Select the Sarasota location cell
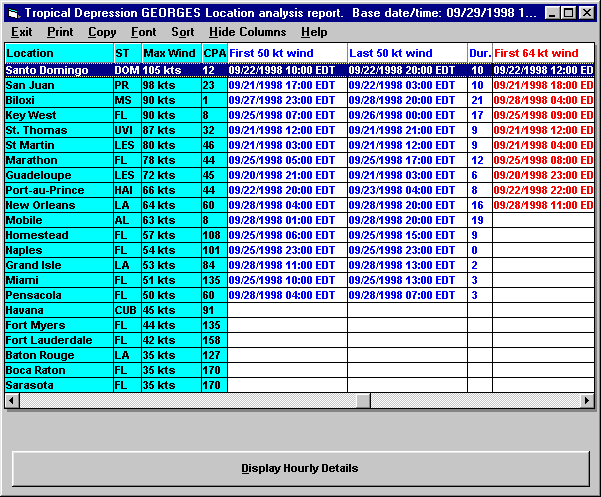 pyautogui.click(x=59, y=385)
